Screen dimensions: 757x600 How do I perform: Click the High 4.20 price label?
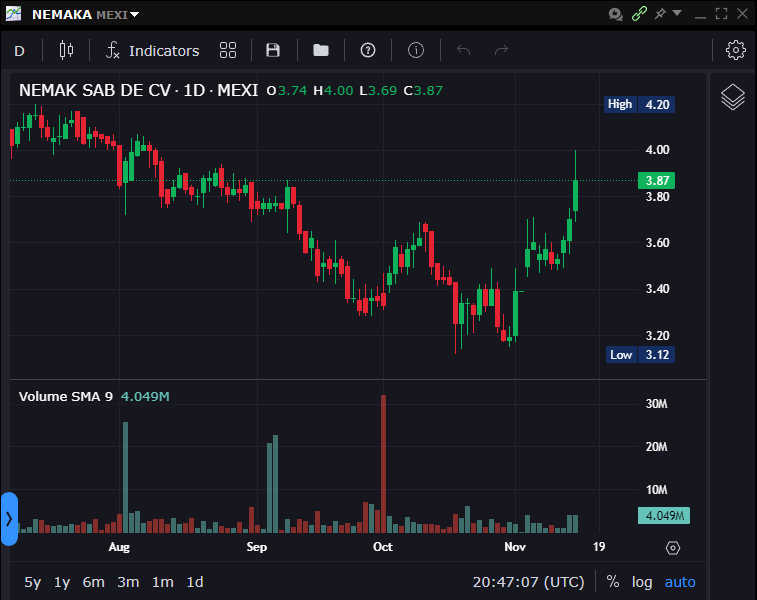click(x=639, y=104)
